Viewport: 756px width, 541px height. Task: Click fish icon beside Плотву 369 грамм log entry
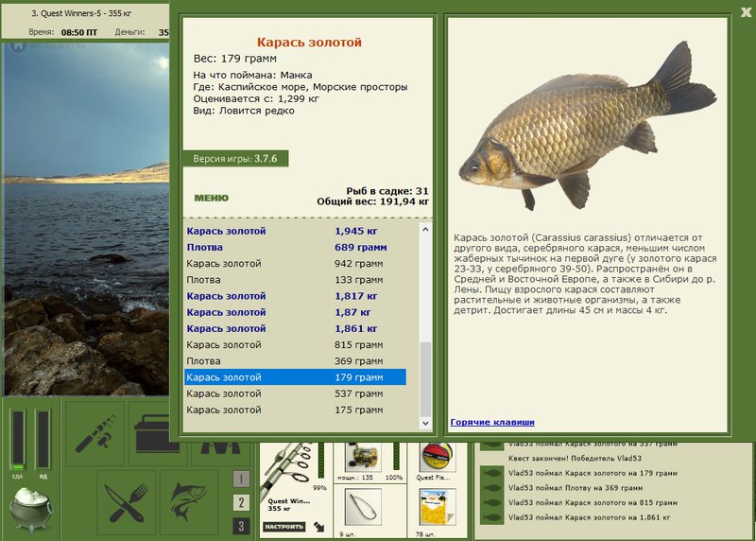tap(491, 488)
